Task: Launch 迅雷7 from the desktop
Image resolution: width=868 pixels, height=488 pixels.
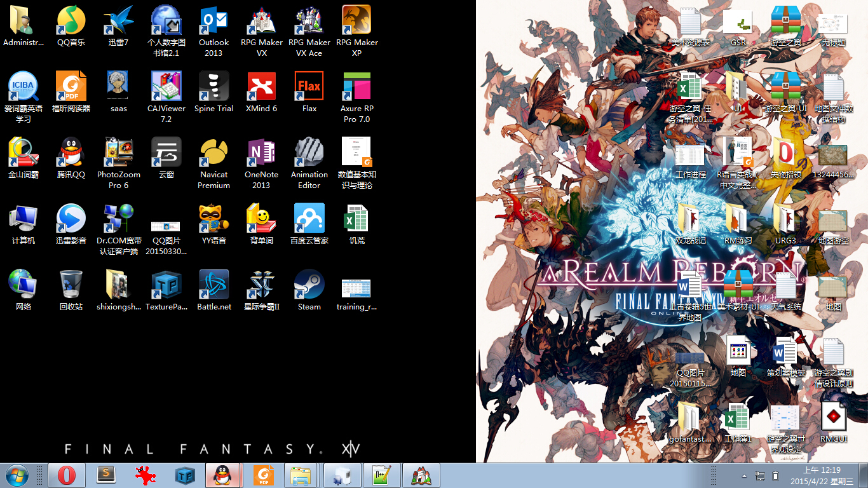Action: click(119, 27)
